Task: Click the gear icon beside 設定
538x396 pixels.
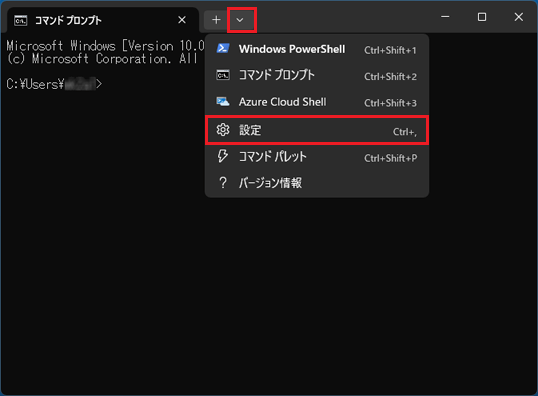Action: (223, 130)
